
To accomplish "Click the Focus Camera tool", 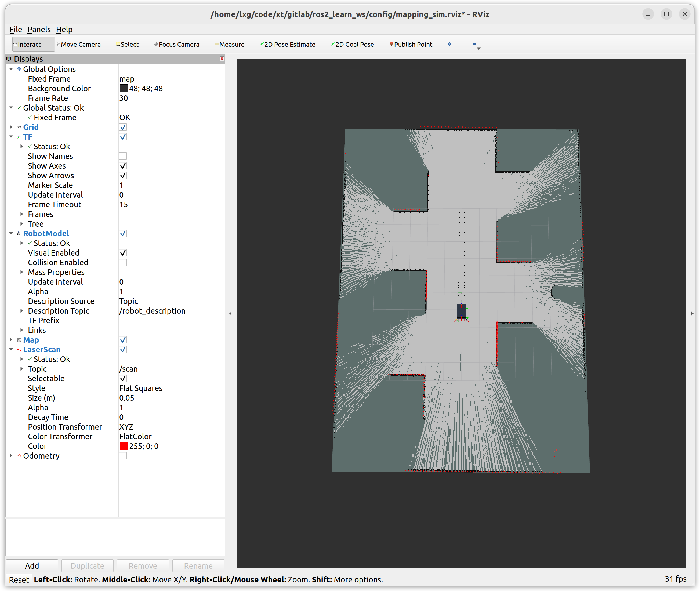I will [177, 44].
